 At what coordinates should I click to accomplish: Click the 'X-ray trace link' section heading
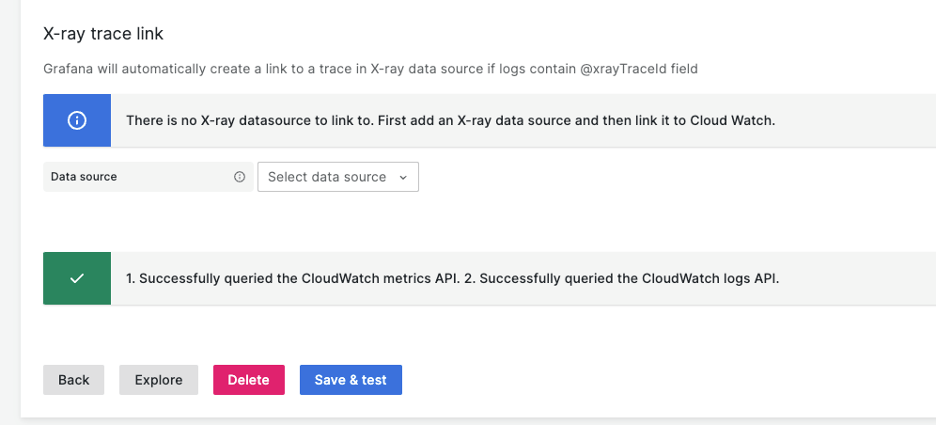point(103,34)
